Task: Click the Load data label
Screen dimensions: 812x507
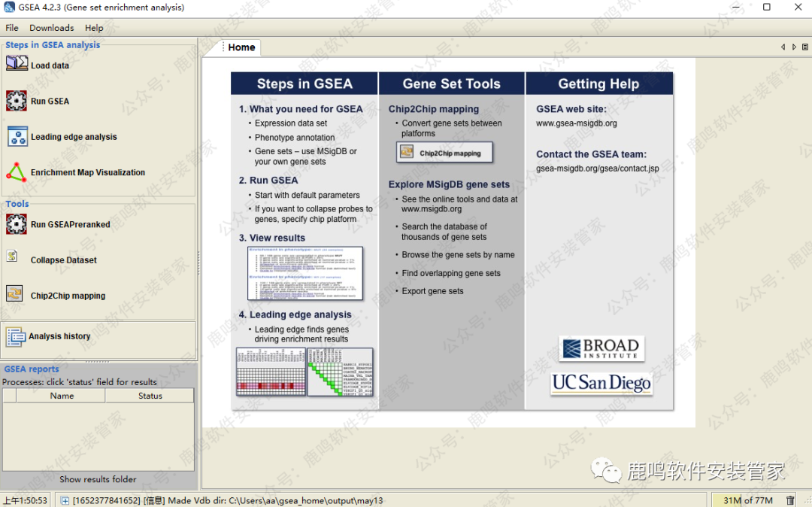Action: point(50,65)
